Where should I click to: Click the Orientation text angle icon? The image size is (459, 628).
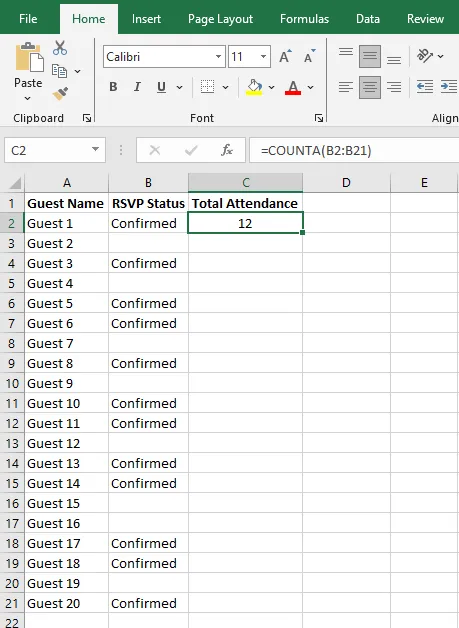tap(425, 56)
